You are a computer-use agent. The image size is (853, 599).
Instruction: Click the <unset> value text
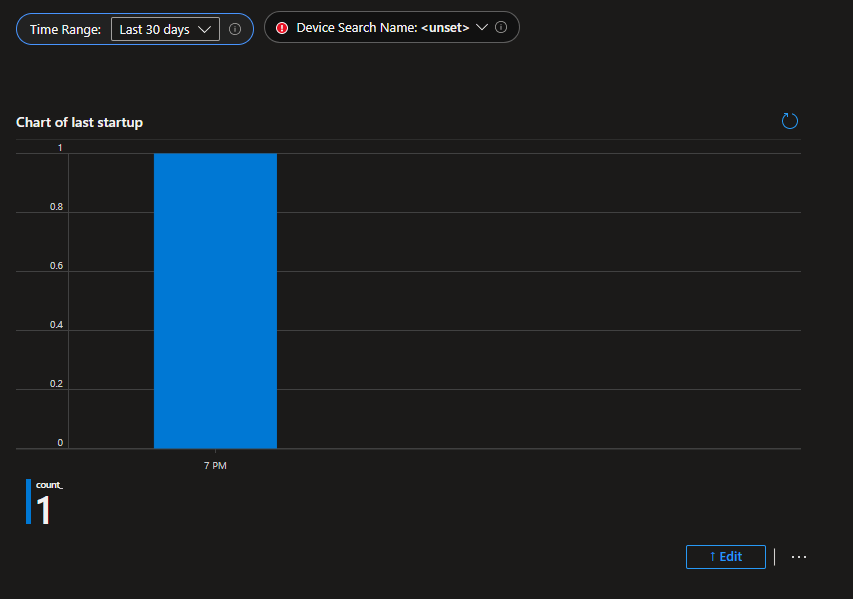click(x=445, y=28)
